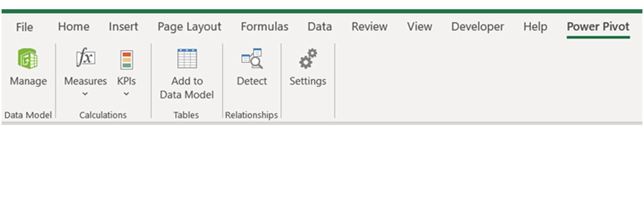644x209 pixels.
Task: Open the File menu
Action: pyautogui.click(x=25, y=27)
